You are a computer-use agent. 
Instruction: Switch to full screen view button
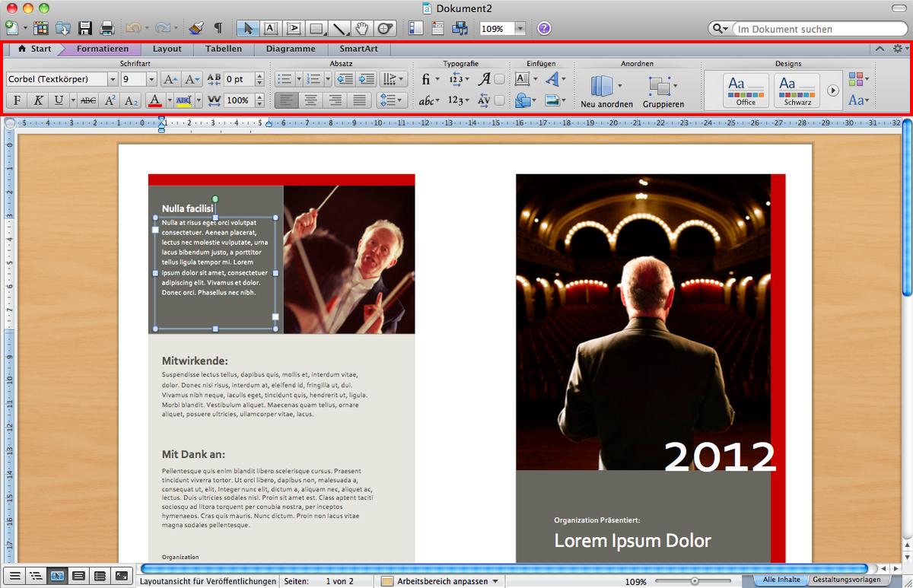click(121, 577)
